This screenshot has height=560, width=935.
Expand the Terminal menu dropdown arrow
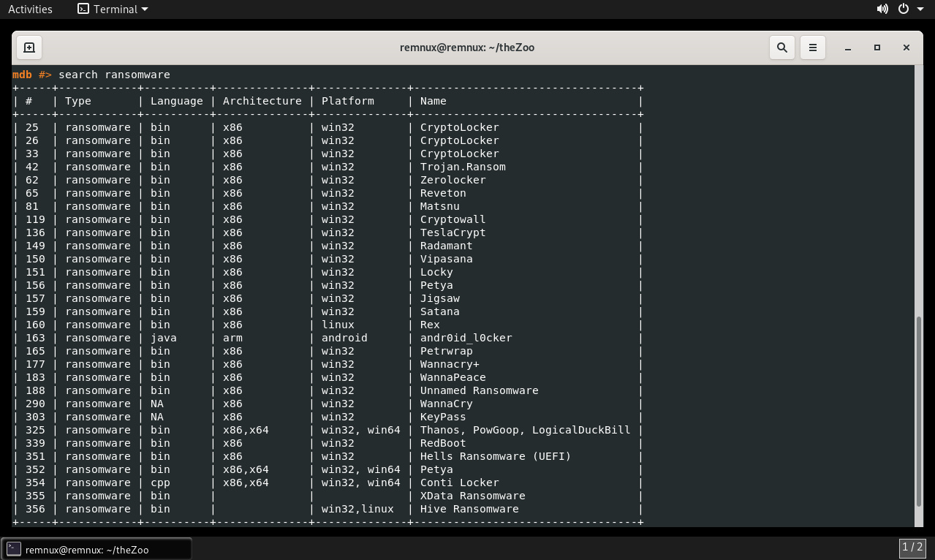pos(144,10)
